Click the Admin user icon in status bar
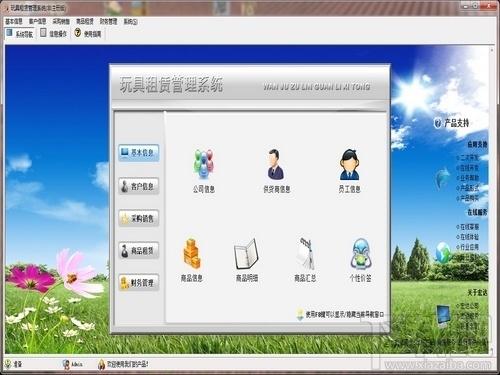The width and height of the screenshot is (500, 375). [66, 364]
